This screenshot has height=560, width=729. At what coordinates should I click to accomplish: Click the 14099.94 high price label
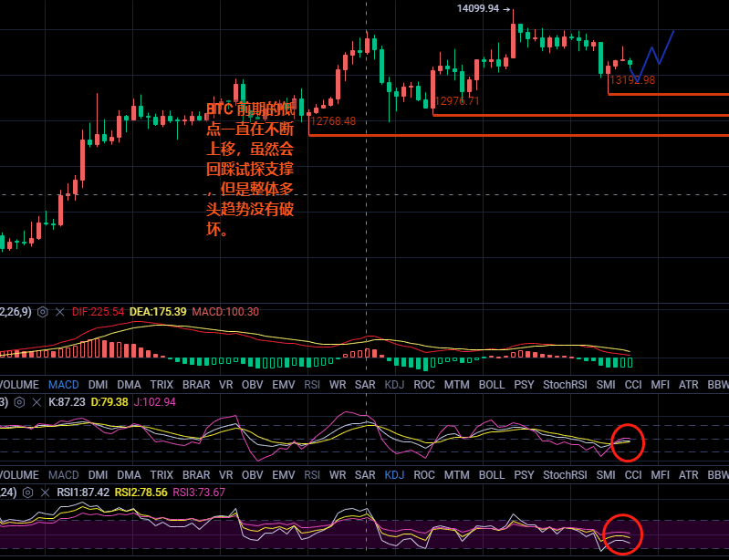point(478,8)
